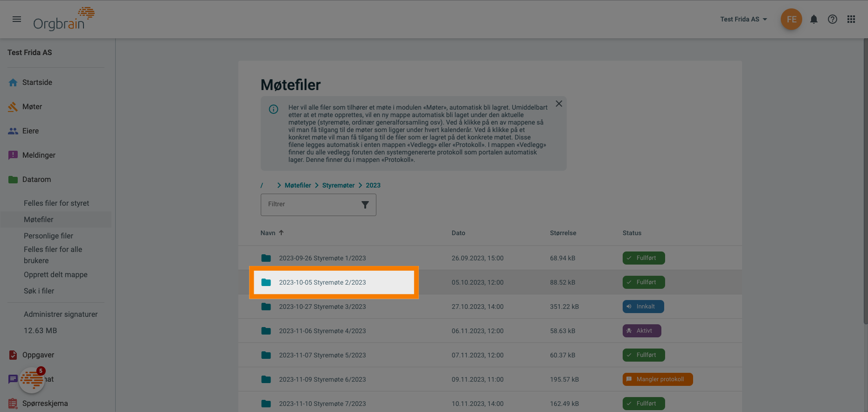868x412 pixels.
Task: Open folder 2023-09-26 Styremøte 1/2023
Action: tap(322, 258)
